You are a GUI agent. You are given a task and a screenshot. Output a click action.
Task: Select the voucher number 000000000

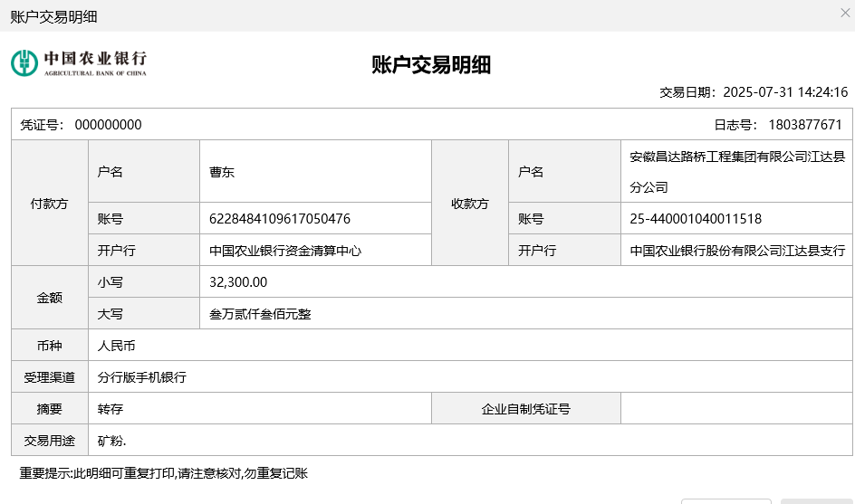(x=108, y=125)
